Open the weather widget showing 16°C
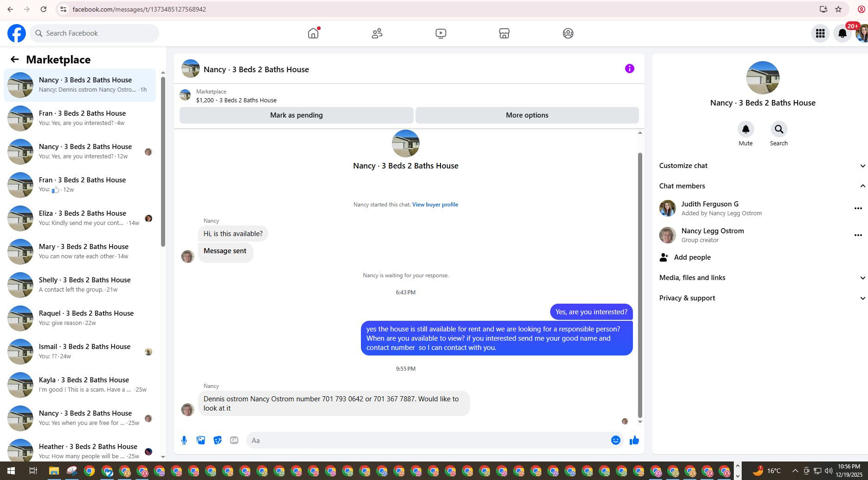Screen dimensions: 868x480 click(x=766, y=471)
